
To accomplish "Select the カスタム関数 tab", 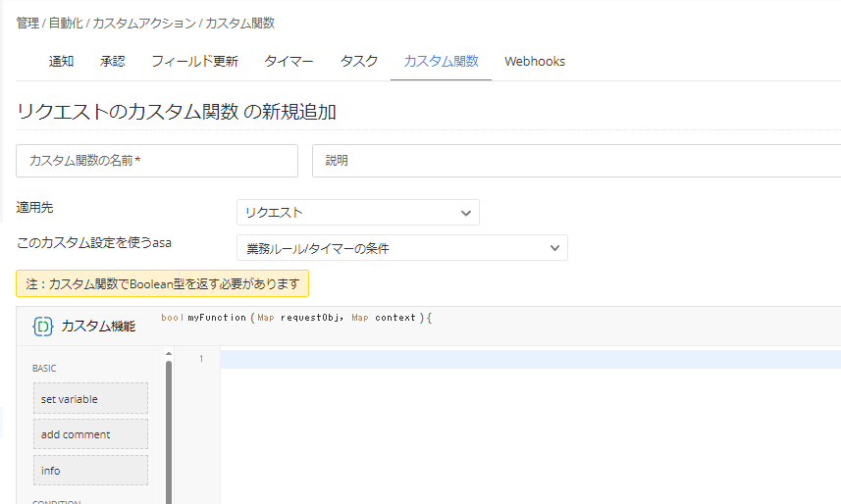I will point(441,61).
